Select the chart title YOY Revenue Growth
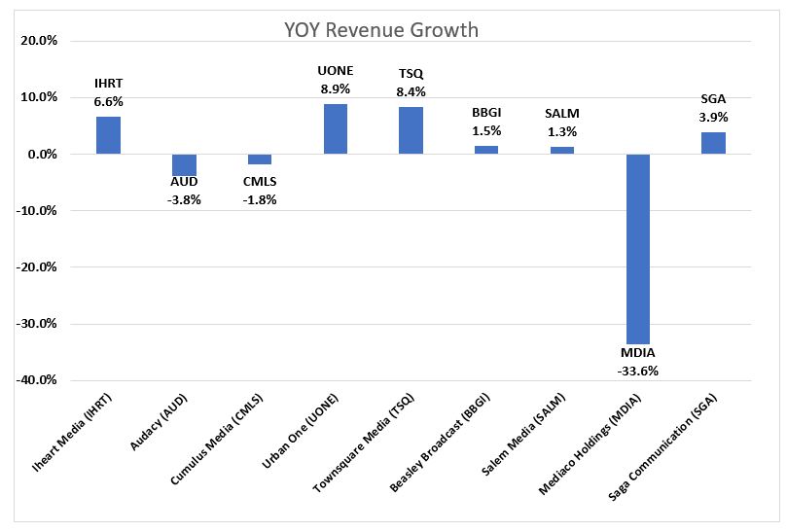 (381, 30)
